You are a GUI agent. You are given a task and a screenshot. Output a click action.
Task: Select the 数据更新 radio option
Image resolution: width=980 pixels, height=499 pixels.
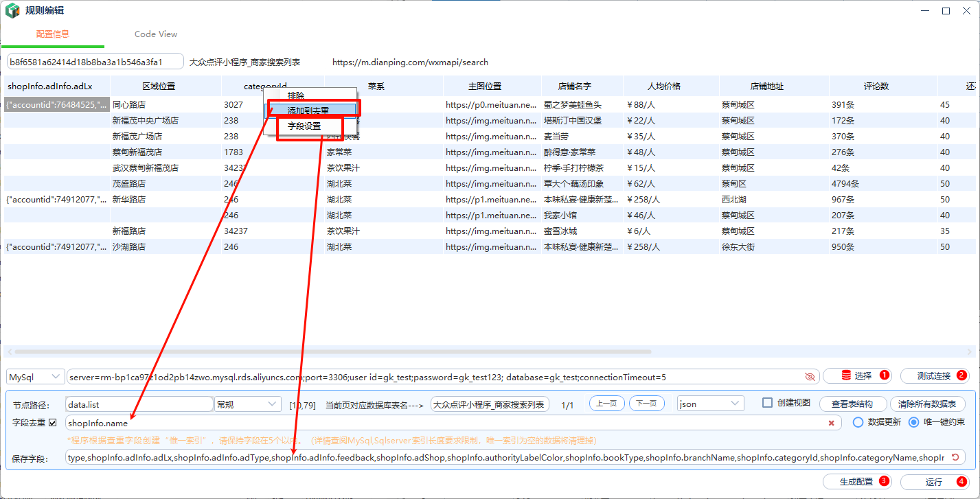(858, 422)
